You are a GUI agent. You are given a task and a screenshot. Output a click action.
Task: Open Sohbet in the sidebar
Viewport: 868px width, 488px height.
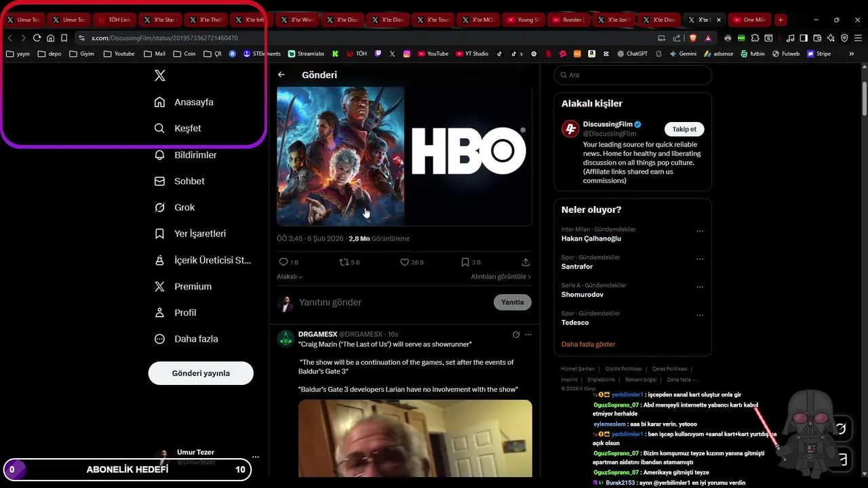pos(180,181)
